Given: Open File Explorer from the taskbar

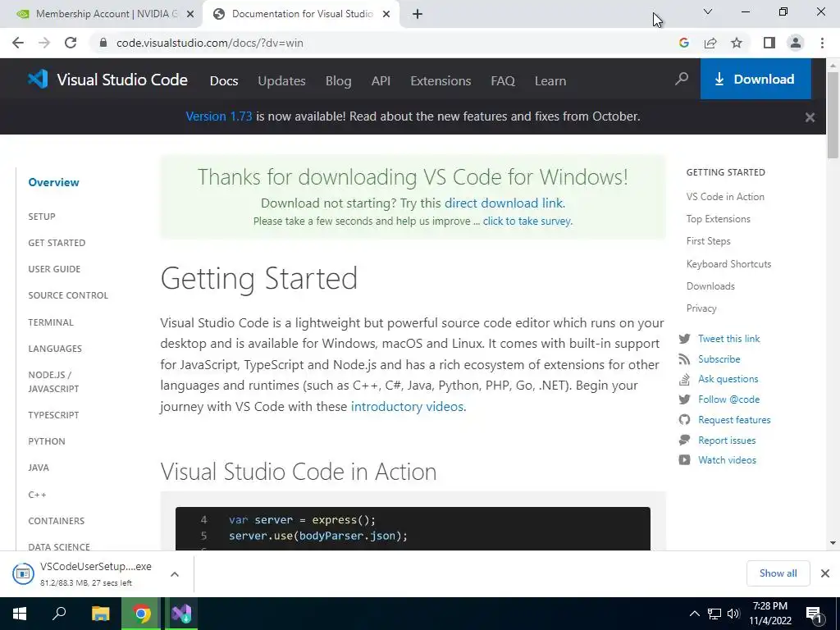Looking at the screenshot, I should point(100,614).
